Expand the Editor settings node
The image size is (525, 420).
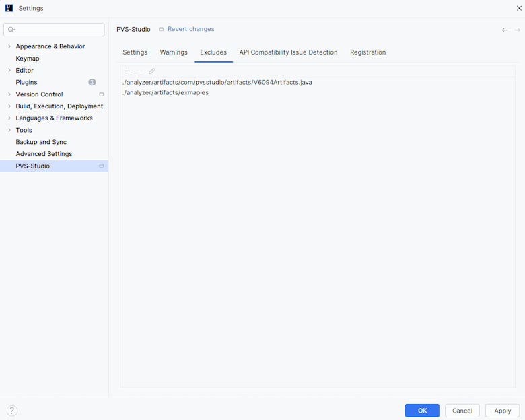click(x=9, y=70)
